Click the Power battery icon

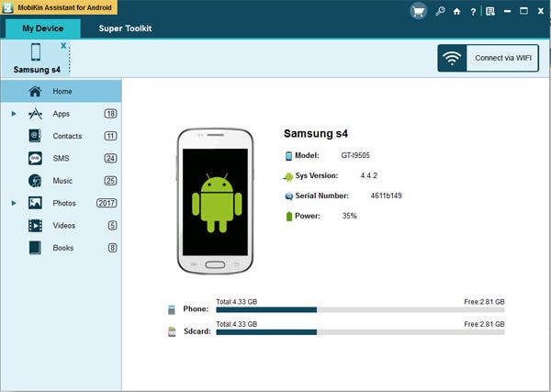click(289, 217)
